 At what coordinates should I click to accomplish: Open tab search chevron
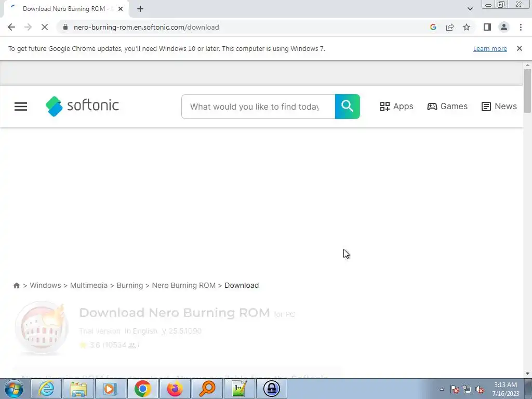pyautogui.click(x=470, y=9)
